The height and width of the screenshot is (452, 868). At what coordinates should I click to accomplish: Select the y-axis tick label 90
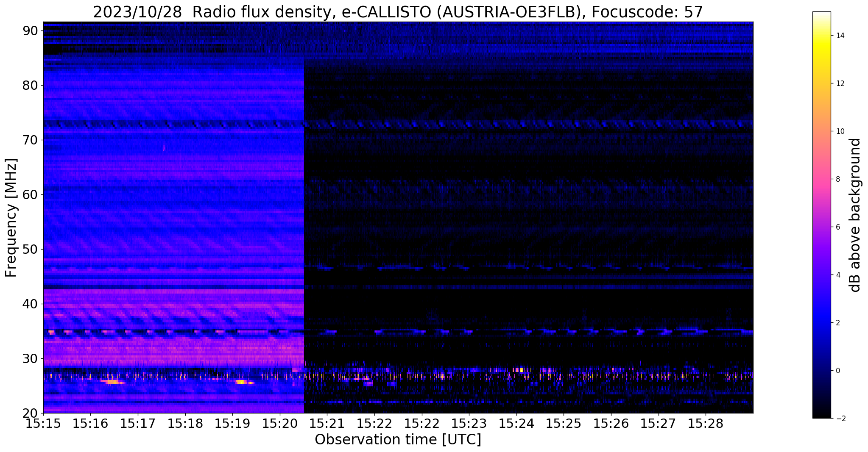click(x=30, y=31)
